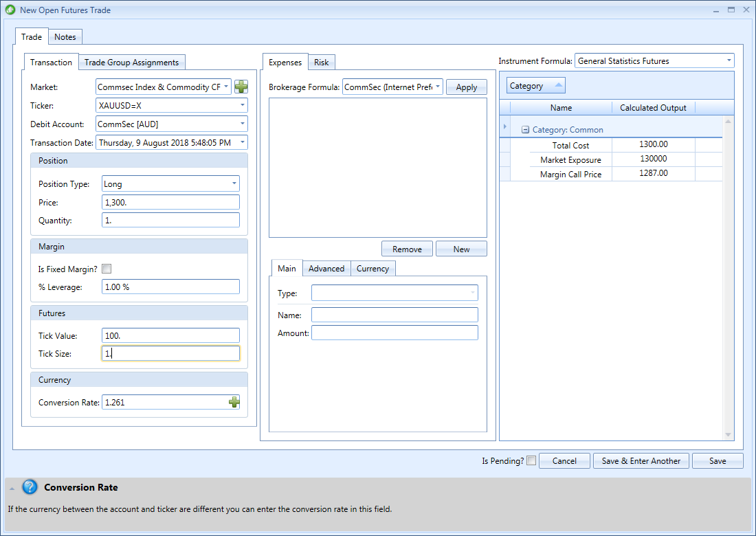Open the Main expense tab
The image size is (756, 536).
click(x=287, y=269)
